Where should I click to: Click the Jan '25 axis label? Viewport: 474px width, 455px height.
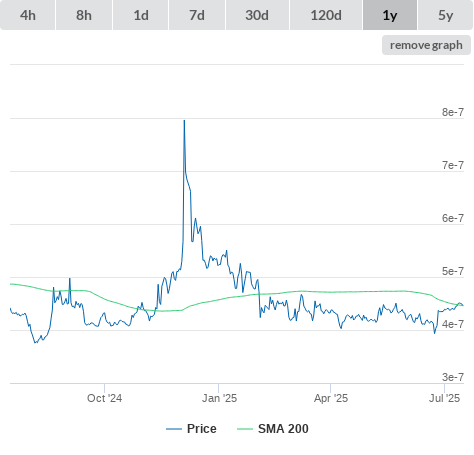point(219,398)
